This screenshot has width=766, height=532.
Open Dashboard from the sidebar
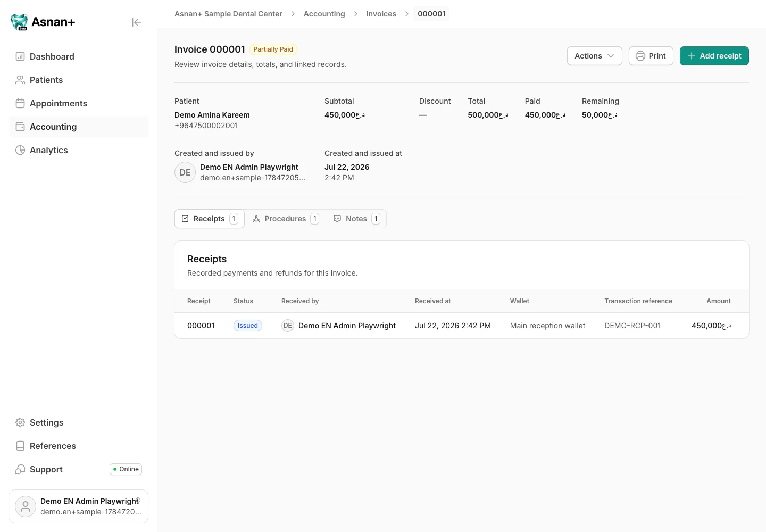click(x=79, y=56)
